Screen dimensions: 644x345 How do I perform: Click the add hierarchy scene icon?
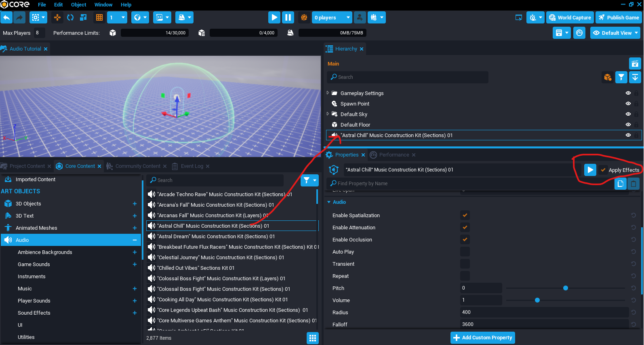pos(635,63)
